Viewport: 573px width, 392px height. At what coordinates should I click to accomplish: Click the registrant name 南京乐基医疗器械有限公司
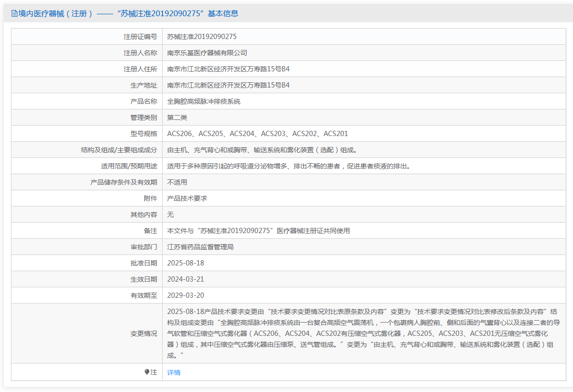point(207,53)
